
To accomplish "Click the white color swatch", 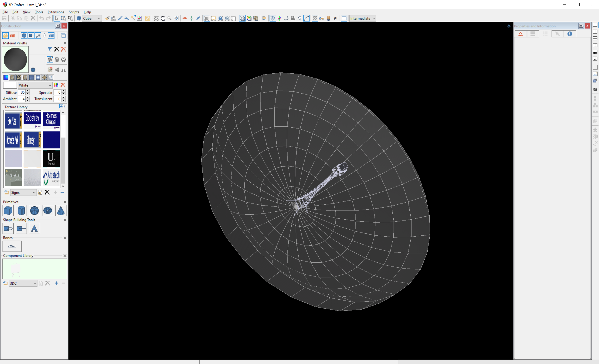I will click(10, 85).
